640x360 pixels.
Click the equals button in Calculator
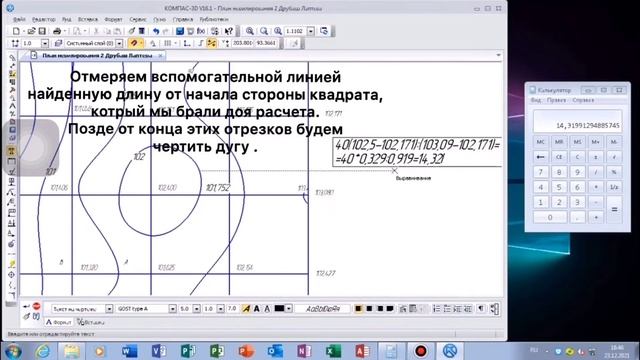[614, 209]
